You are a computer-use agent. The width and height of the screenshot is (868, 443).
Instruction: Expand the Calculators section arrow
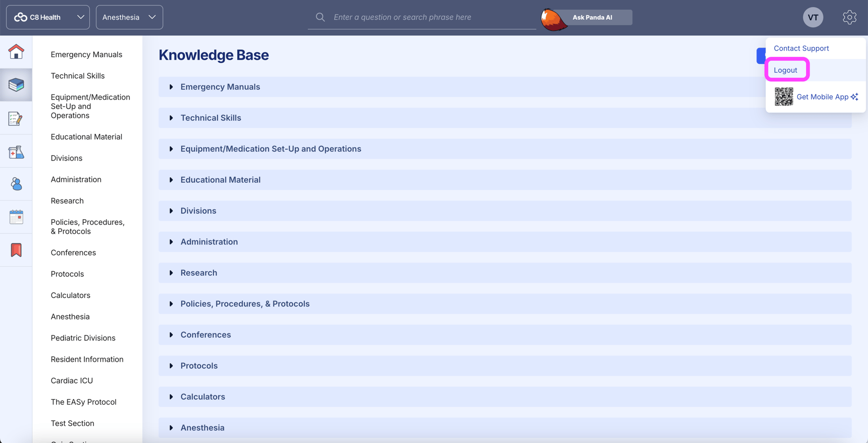coord(171,397)
